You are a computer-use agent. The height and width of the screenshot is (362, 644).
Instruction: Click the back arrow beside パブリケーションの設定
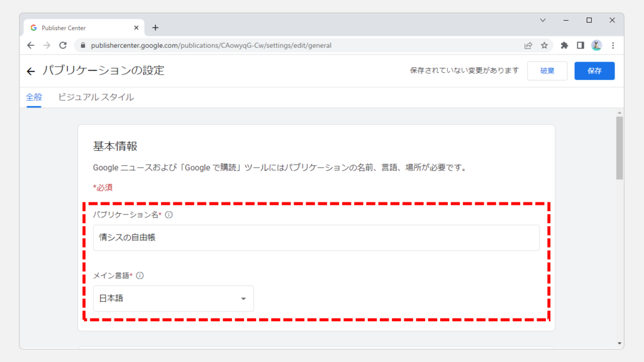click(x=31, y=71)
